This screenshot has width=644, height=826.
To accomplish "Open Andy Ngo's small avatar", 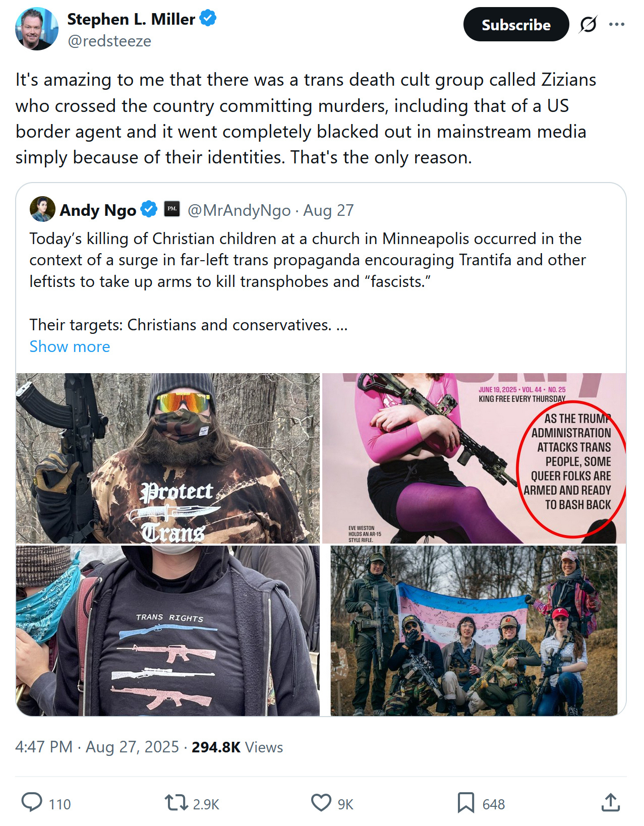I will [42, 209].
